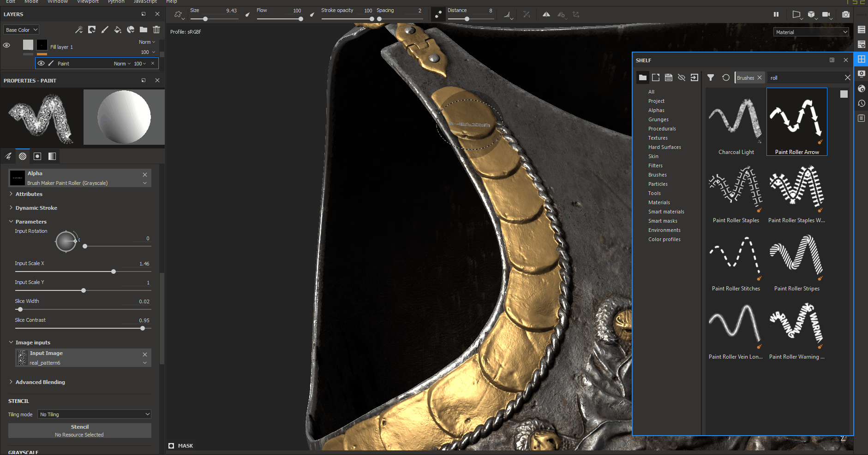Expand the Attributes section
The image size is (868, 455).
(x=29, y=194)
